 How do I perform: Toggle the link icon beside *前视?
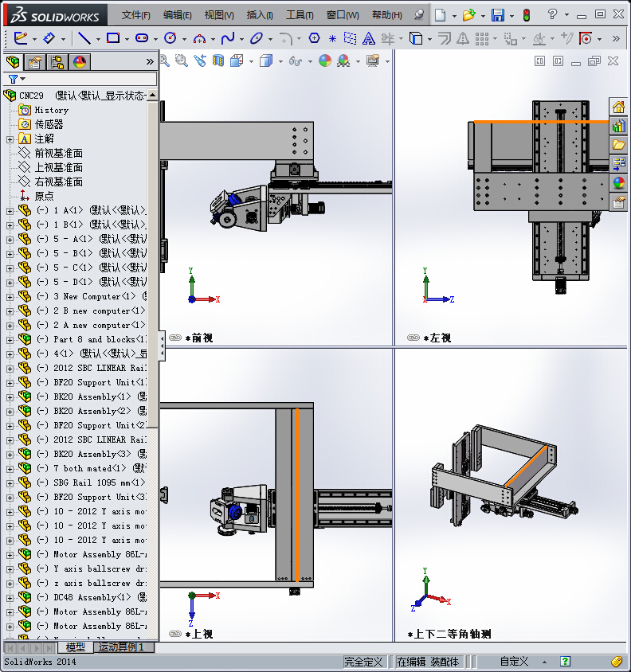(175, 338)
